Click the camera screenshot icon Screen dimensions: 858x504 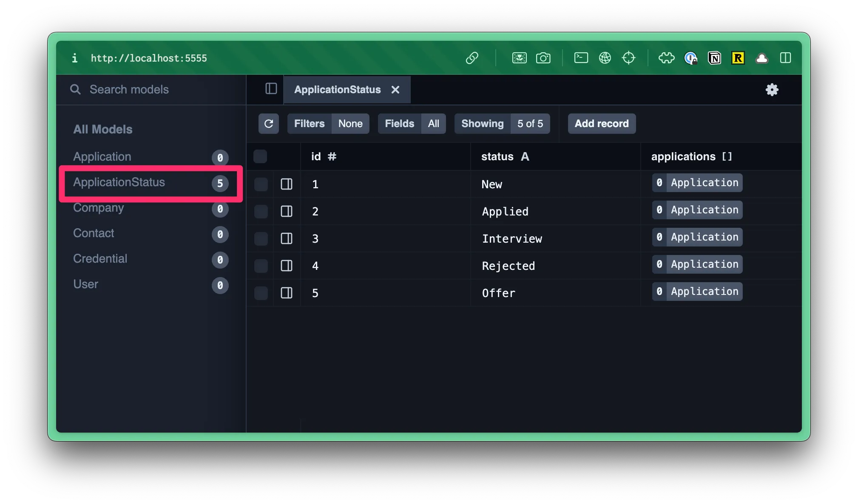(x=543, y=58)
